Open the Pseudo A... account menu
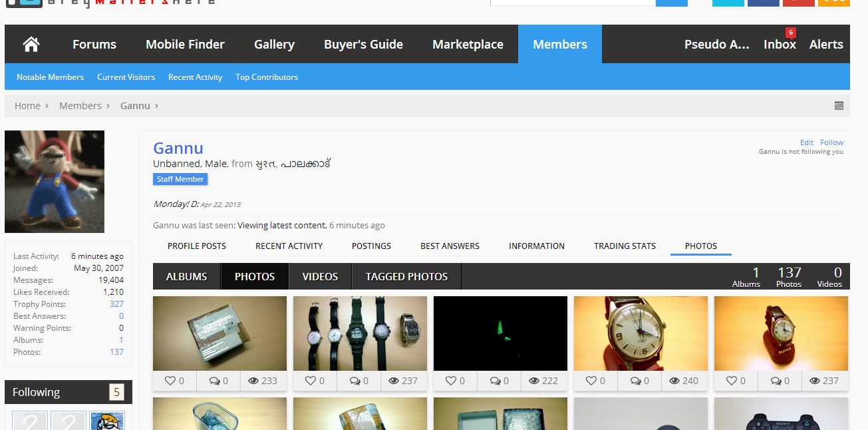The height and width of the screenshot is (430, 868). click(x=717, y=45)
